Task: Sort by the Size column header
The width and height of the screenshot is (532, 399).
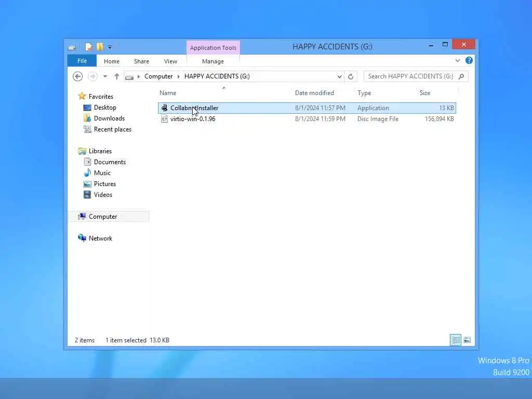Action: [425, 93]
